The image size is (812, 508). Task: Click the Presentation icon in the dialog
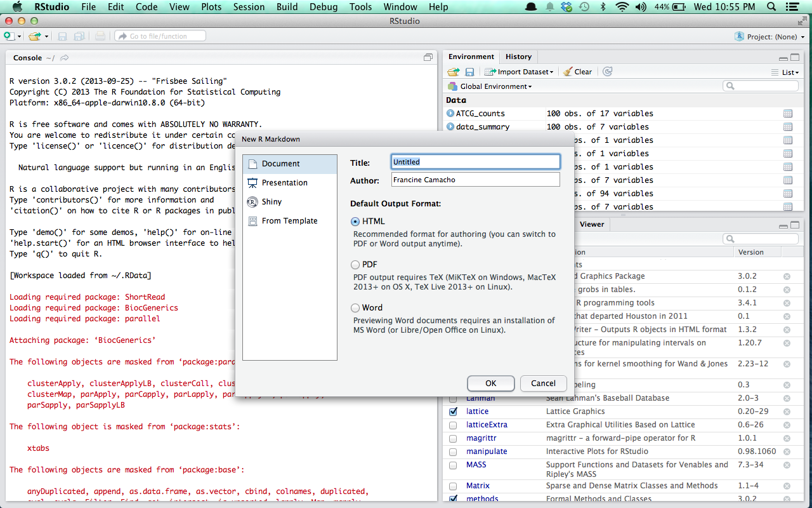(x=252, y=183)
